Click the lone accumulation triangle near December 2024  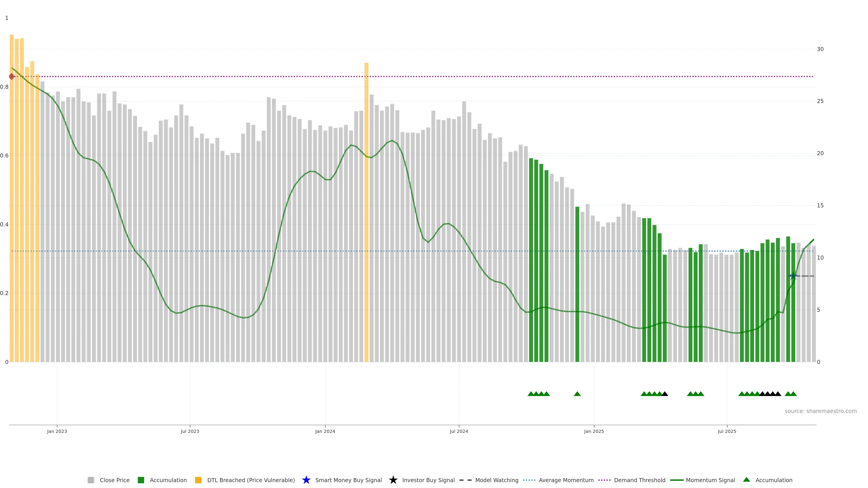[577, 394]
